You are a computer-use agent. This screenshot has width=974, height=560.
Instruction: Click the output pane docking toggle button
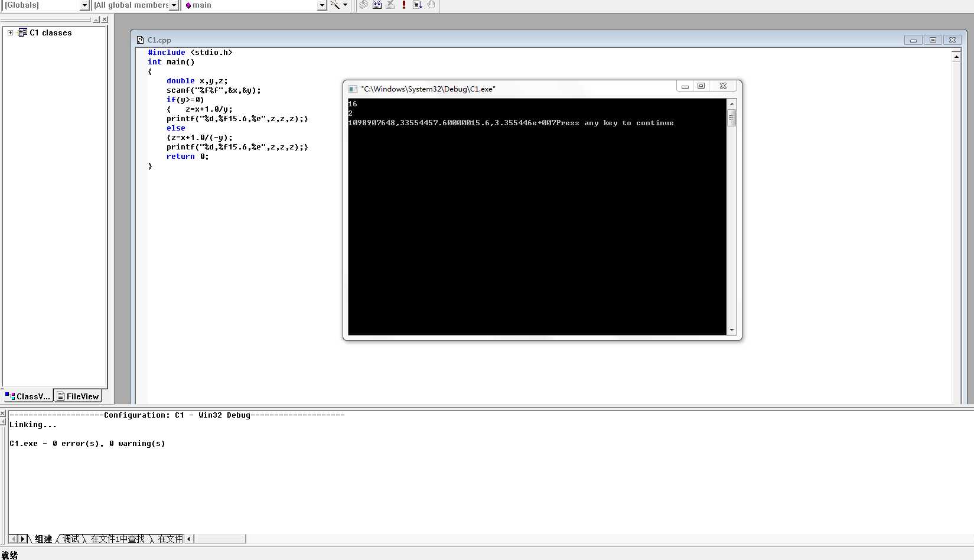click(x=3, y=421)
